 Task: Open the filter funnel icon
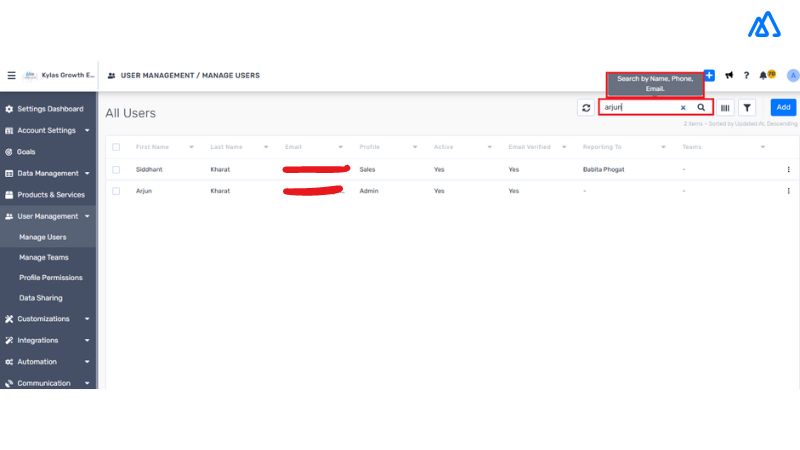[747, 108]
